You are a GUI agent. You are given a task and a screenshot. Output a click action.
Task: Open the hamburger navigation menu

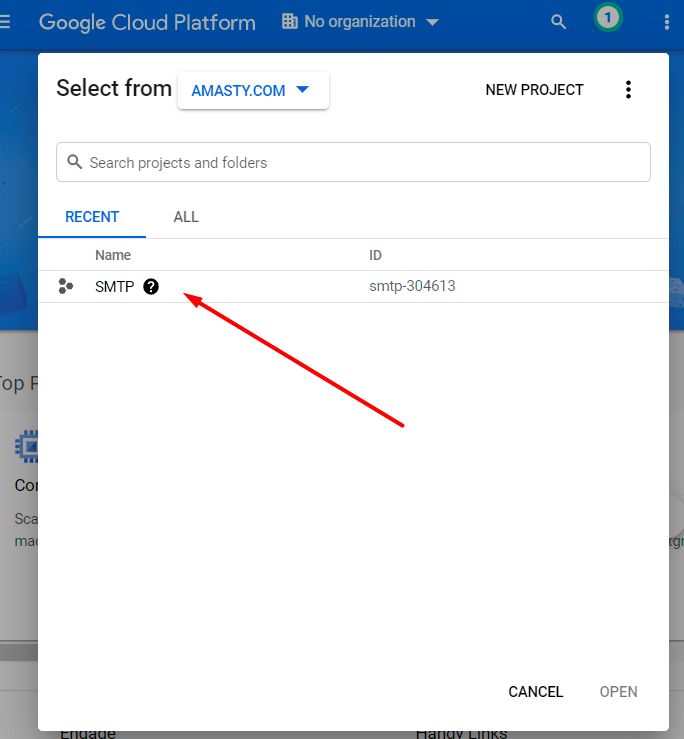point(5,22)
